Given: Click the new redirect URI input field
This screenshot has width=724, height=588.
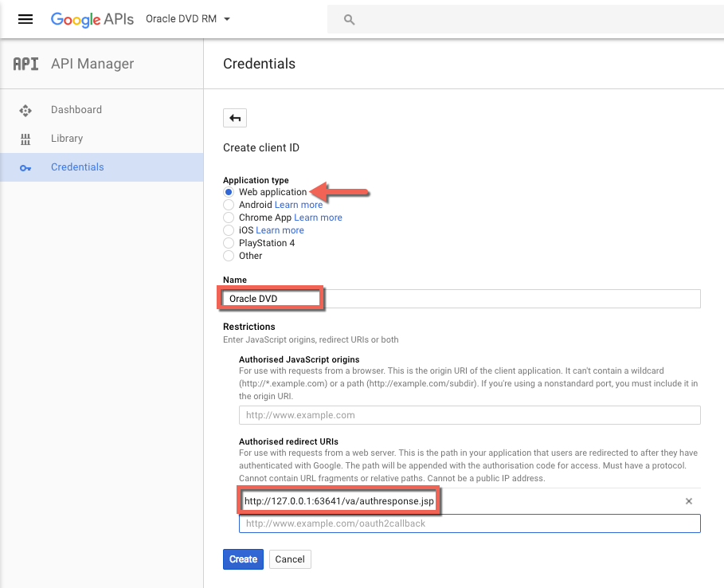Looking at the screenshot, I should click(470, 523).
